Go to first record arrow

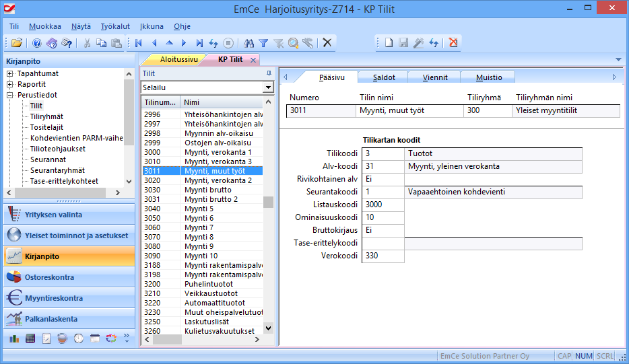pos(139,43)
